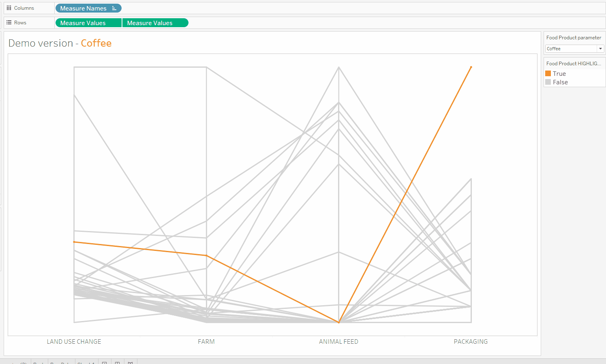Click the Columns shelf icon

pyautogui.click(x=9, y=8)
